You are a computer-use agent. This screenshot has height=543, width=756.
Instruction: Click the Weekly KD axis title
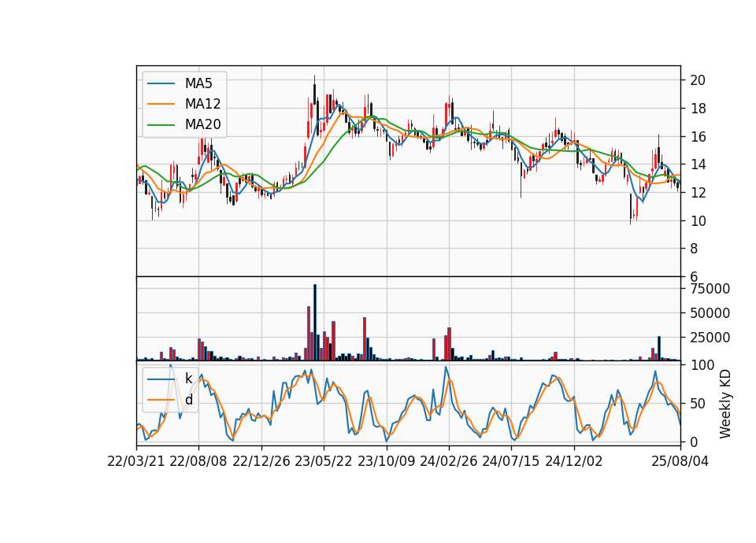[x=725, y=404]
